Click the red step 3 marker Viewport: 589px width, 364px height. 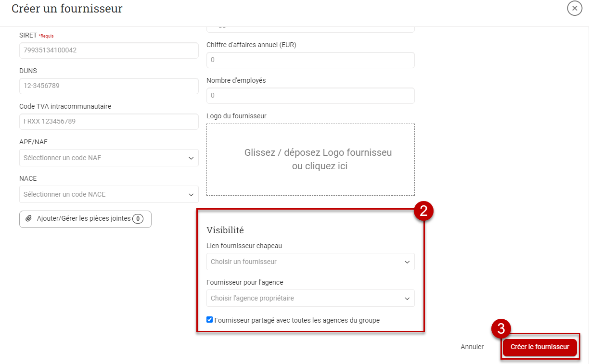coord(501,329)
